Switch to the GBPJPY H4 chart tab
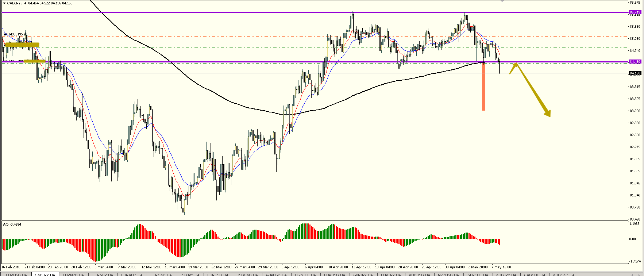 pos(363,275)
